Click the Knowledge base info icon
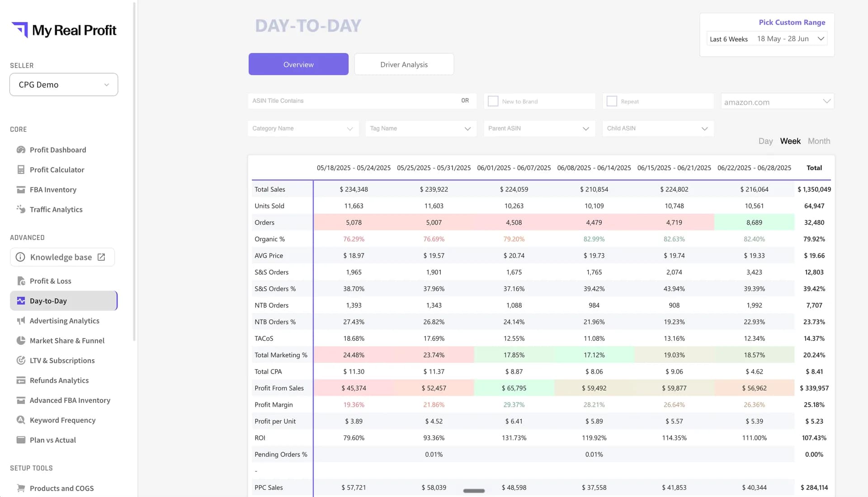The width and height of the screenshot is (868, 497). pos(20,257)
